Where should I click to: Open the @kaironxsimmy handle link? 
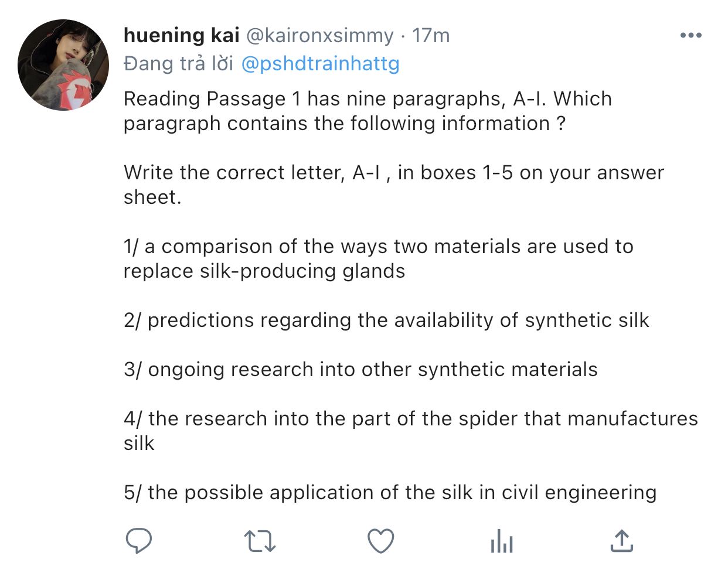pos(320,36)
